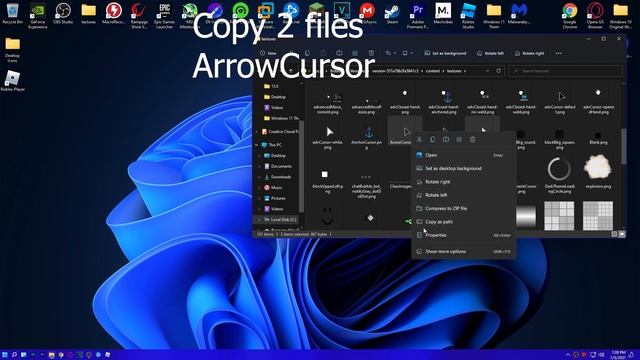Click toolbar Share icon
The width and height of the screenshot is (640, 360).
click(355, 53)
